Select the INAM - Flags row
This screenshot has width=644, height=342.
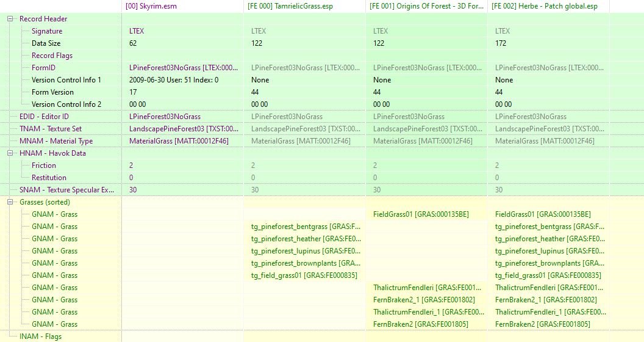coord(40,337)
